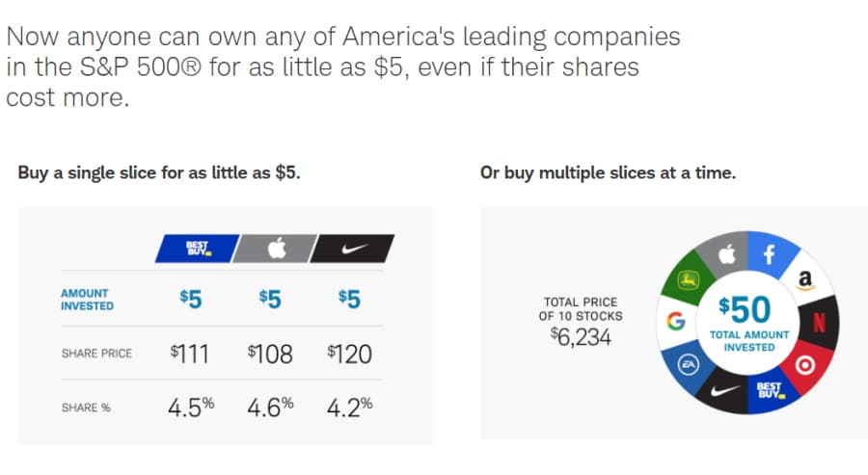868x475 pixels.
Task: Click the Target bullseye slice
Action: pyautogui.click(x=804, y=365)
